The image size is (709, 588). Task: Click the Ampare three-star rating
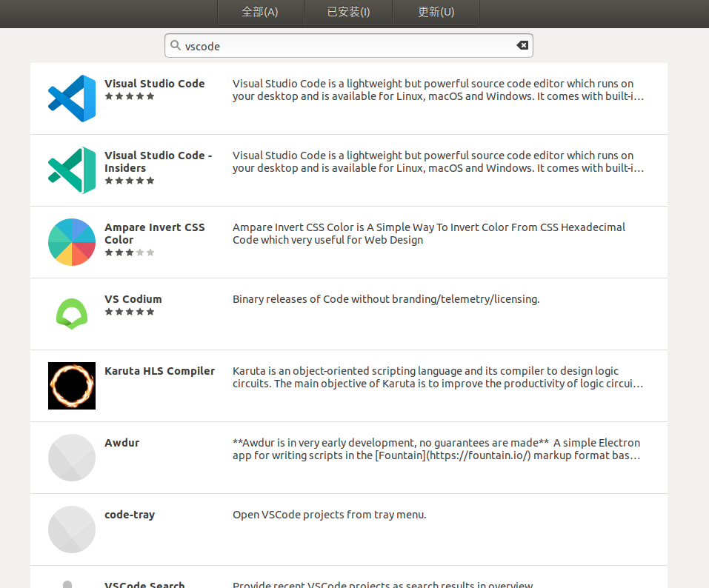pos(130,253)
